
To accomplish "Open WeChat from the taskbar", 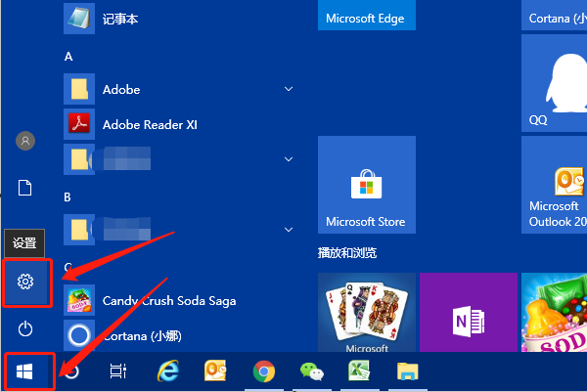I will tap(312, 371).
